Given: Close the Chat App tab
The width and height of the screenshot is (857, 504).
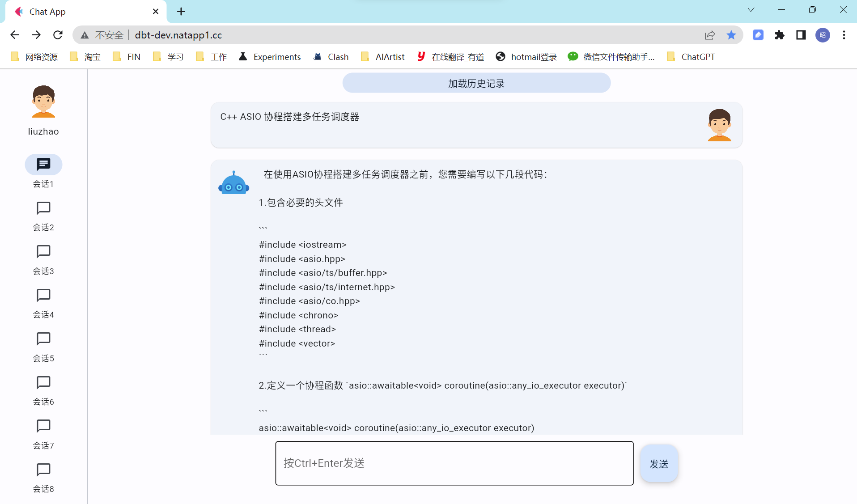Looking at the screenshot, I should [x=156, y=12].
